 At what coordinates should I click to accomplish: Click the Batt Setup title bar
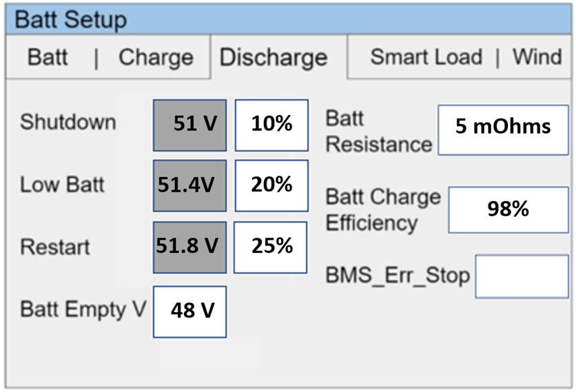tap(288, 19)
